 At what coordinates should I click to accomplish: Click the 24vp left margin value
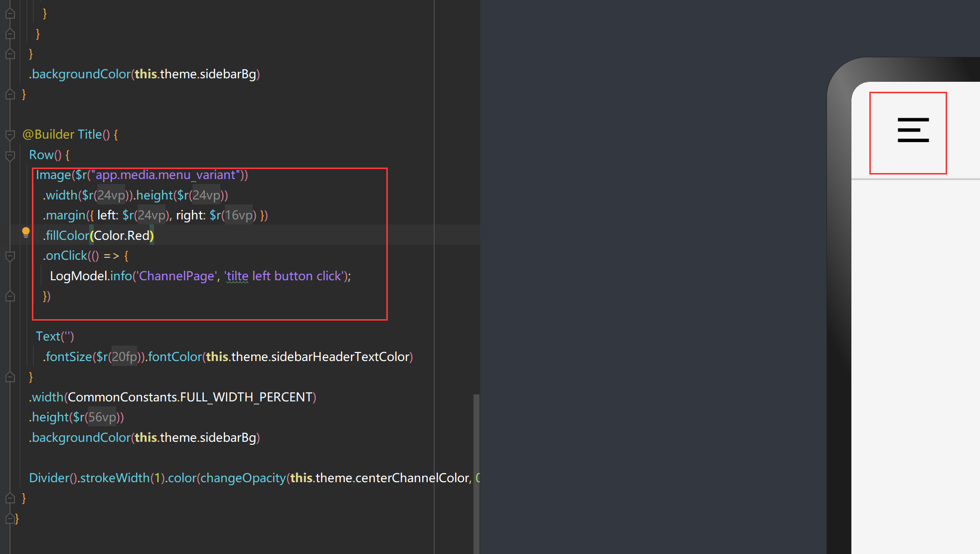151,215
